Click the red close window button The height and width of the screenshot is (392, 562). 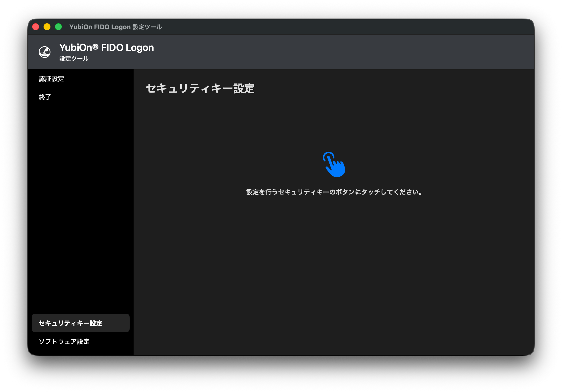(x=36, y=27)
